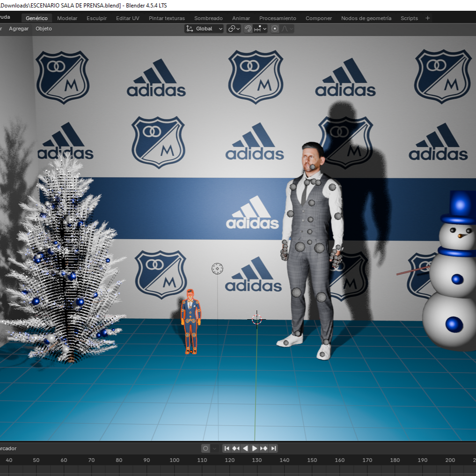The height and width of the screenshot is (476, 476).
Task: Click frame 190 on the timeline ruler
Action: pos(422,460)
